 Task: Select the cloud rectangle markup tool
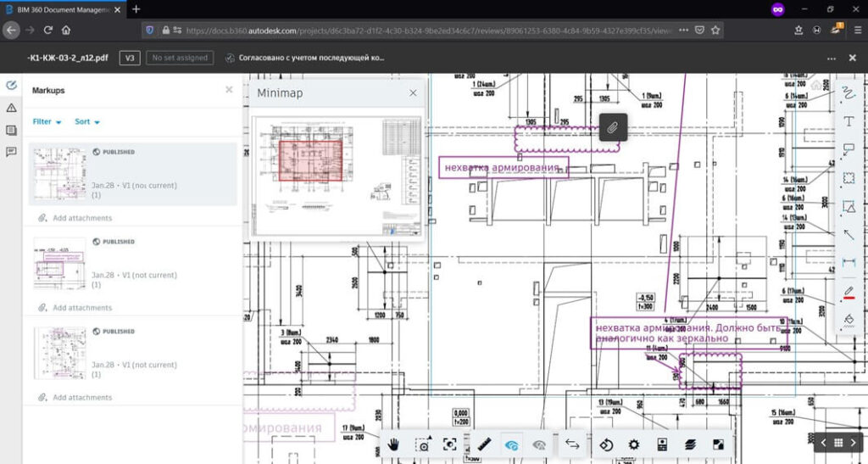848,178
